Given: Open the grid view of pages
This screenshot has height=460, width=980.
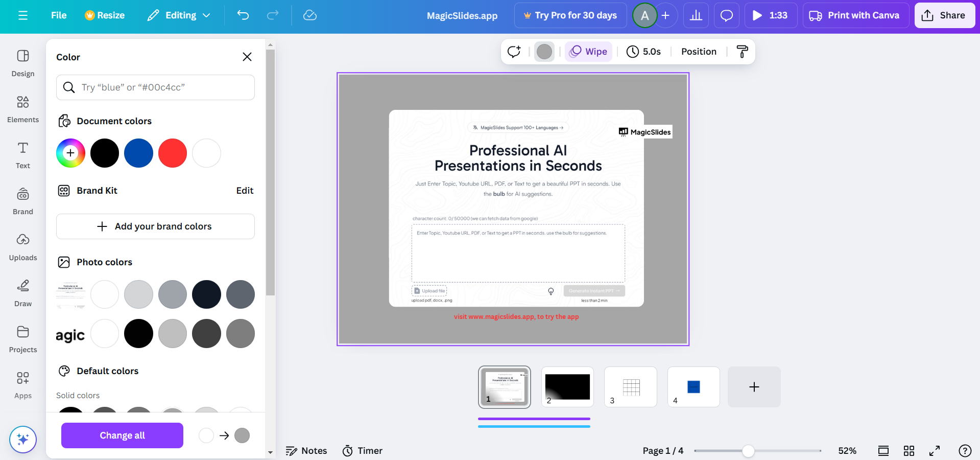Looking at the screenshot, I should click(909, 451).
